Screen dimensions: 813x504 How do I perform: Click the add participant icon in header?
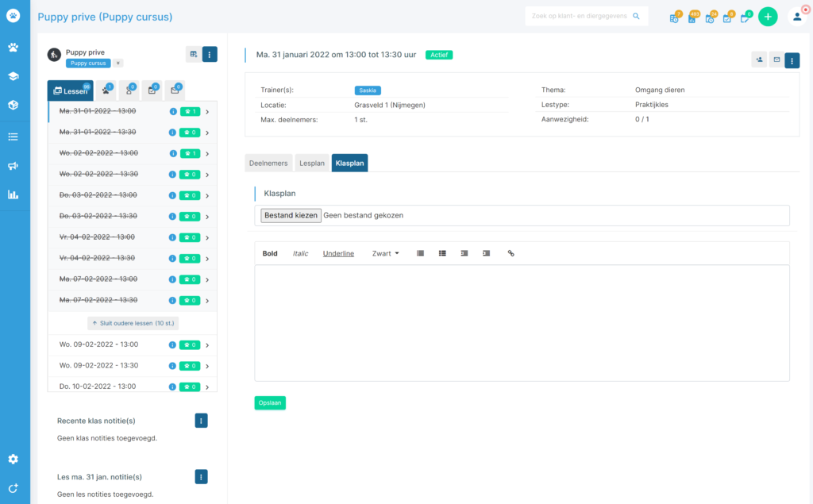point(759,60)
